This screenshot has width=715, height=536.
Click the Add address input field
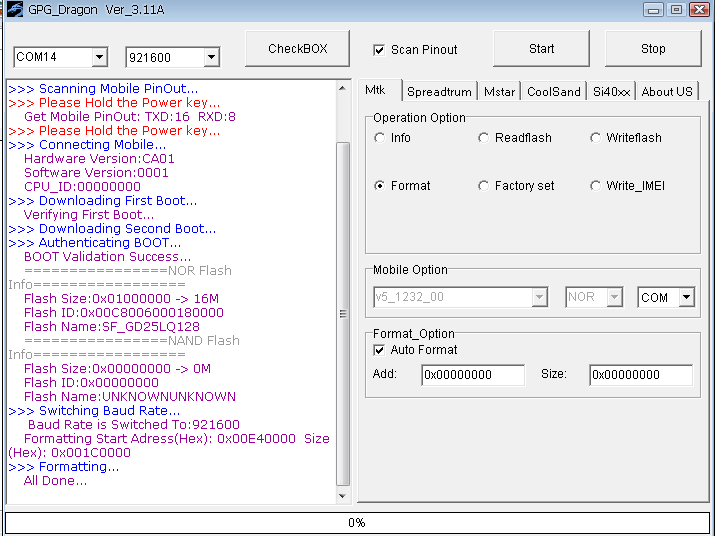[472, 375]
